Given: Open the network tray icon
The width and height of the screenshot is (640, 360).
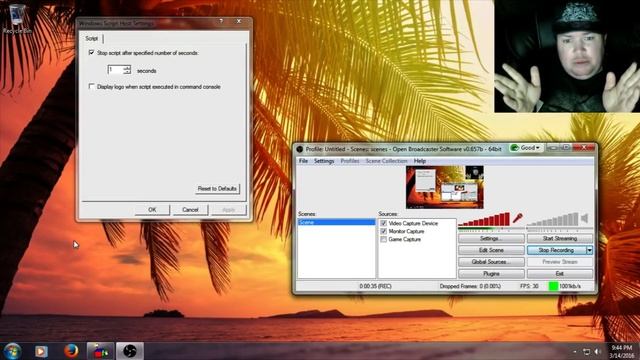Looking at the screenshot, I should click(x=587, y=351).
